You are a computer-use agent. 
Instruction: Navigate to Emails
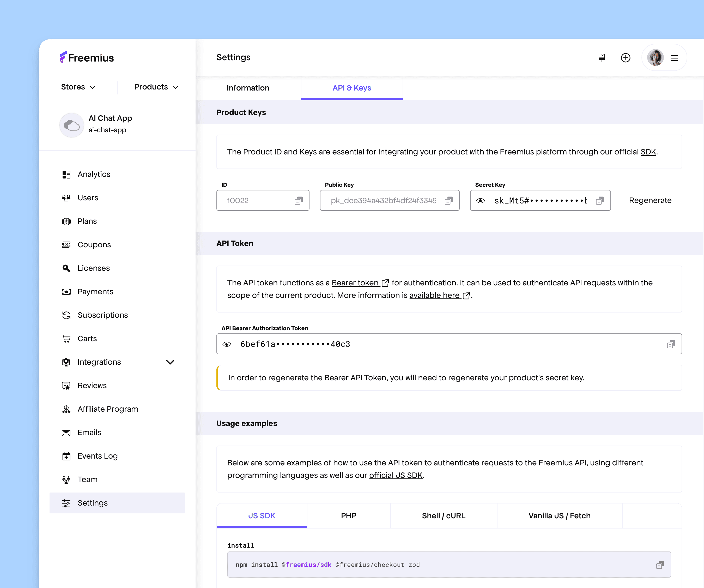click(x=117, y=433)
